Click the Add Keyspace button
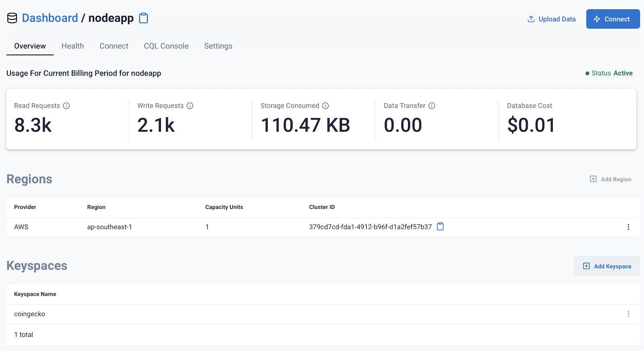 tap(607, 266)
